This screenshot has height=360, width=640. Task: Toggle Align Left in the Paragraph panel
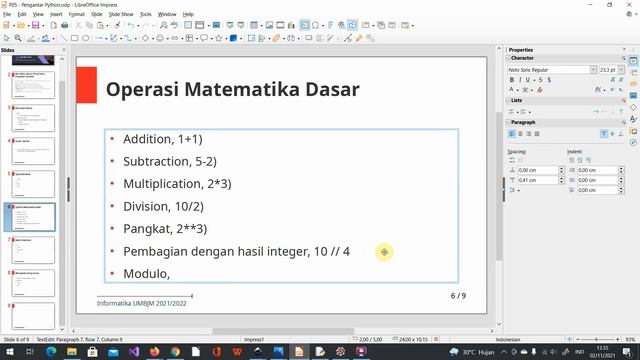(x=512, y=134)
